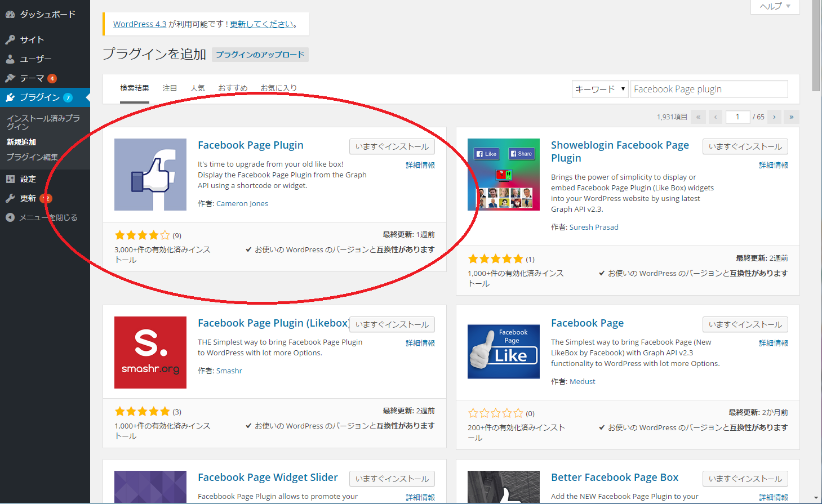Click the プラグインのアップロード button
This screenshot has height=504, width=822.
260,55
